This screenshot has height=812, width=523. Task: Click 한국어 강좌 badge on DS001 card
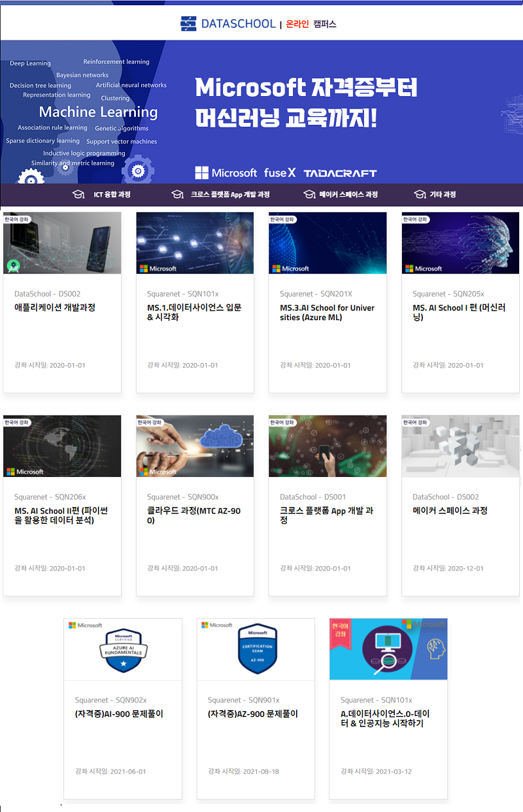click(282, 423)
